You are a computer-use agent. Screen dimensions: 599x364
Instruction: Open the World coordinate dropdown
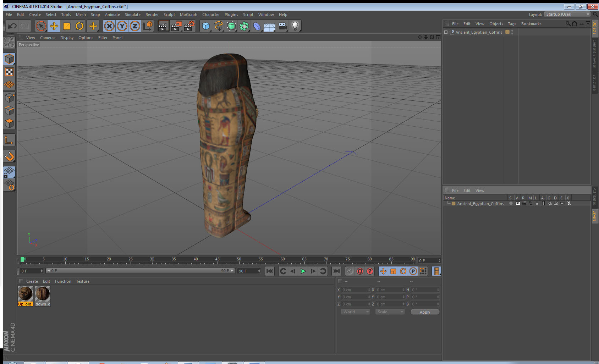pyautogui.click(x=355, y=312)
